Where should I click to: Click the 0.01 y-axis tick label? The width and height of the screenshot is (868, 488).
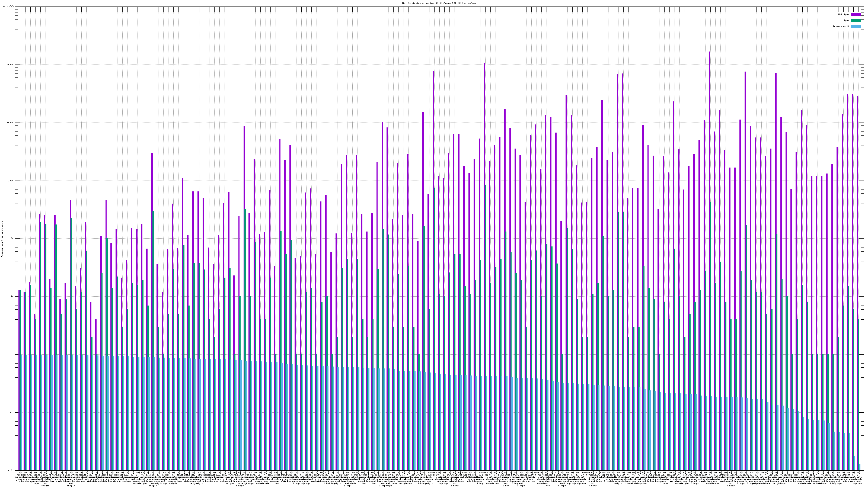click(11, 470)
